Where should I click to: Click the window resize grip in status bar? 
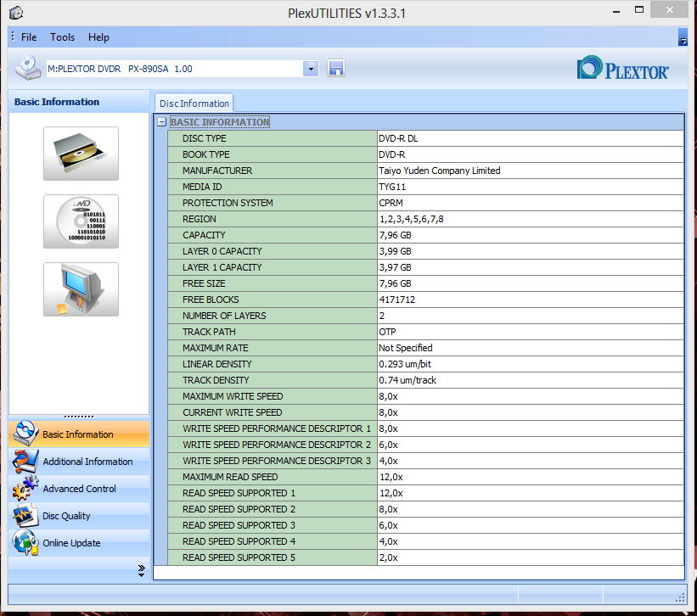coord(680,598)
